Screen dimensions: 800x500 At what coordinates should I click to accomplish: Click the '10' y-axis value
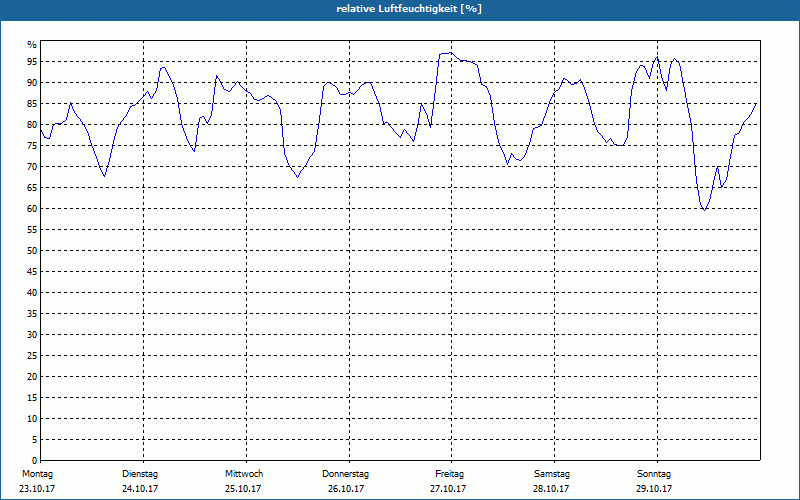click(32, 419)
